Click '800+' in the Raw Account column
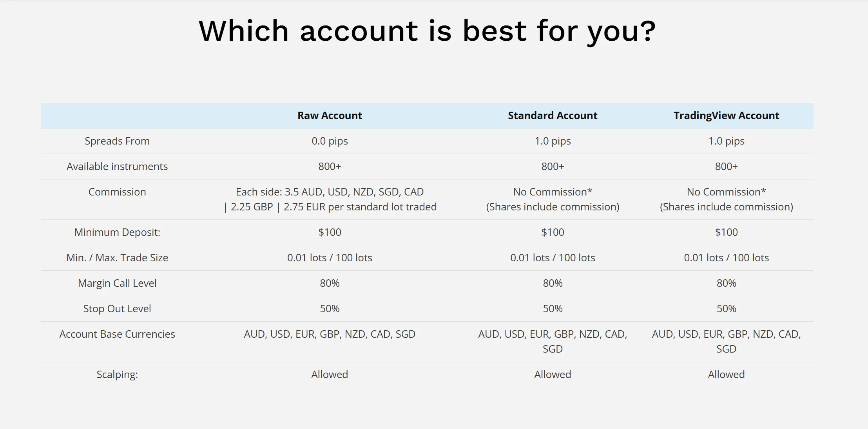868x429 pixels. [x=330, y=167]
